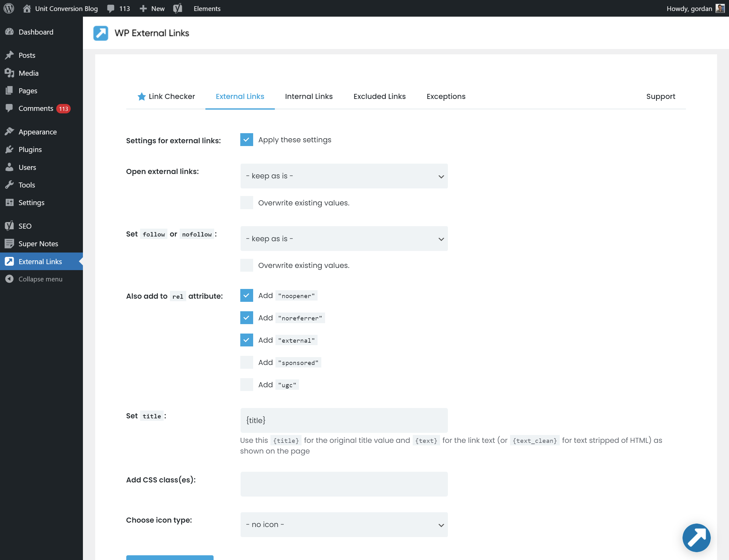Click the SEO sidebar menu icon
The image size is (729, 560).
click(x=9, y=225)
